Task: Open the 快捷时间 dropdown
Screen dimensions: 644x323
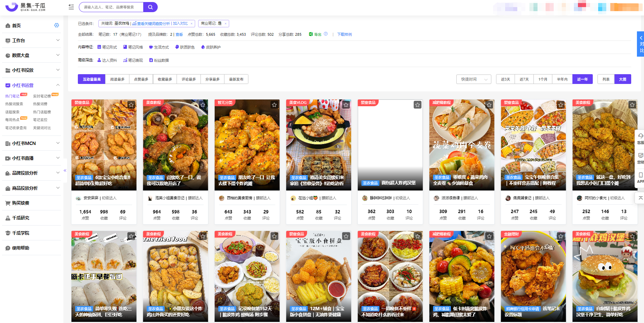Action: tap(474, 79)
